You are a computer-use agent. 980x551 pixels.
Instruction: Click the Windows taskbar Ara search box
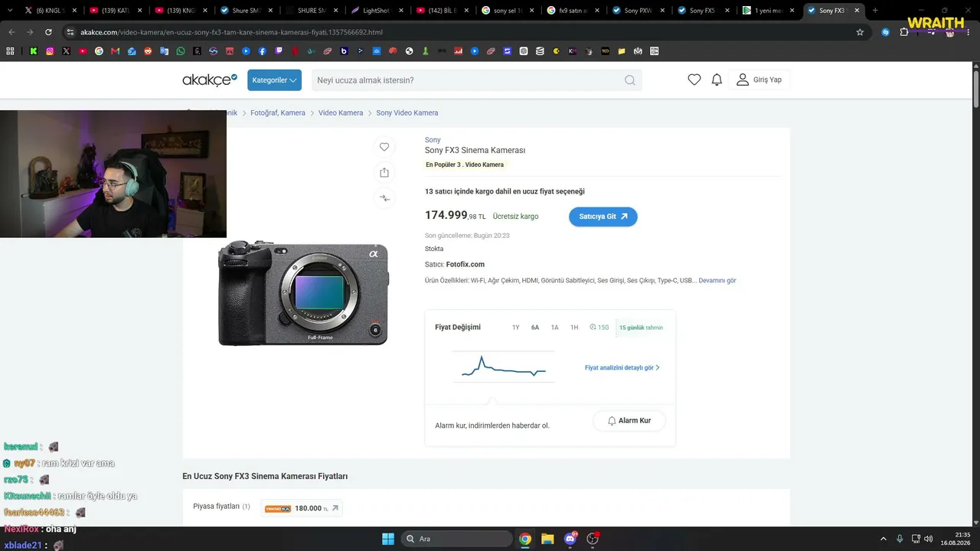(x=457, y=539)
